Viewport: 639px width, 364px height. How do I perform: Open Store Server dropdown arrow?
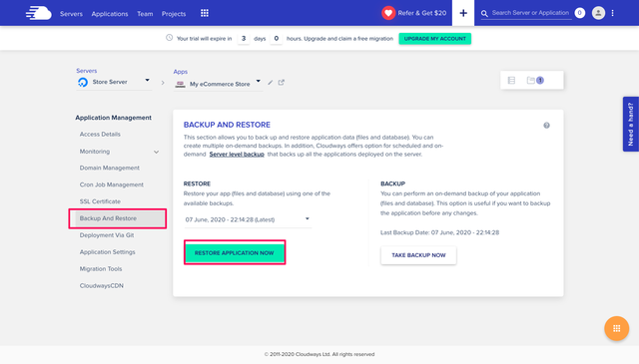click(x=147, y=80)
